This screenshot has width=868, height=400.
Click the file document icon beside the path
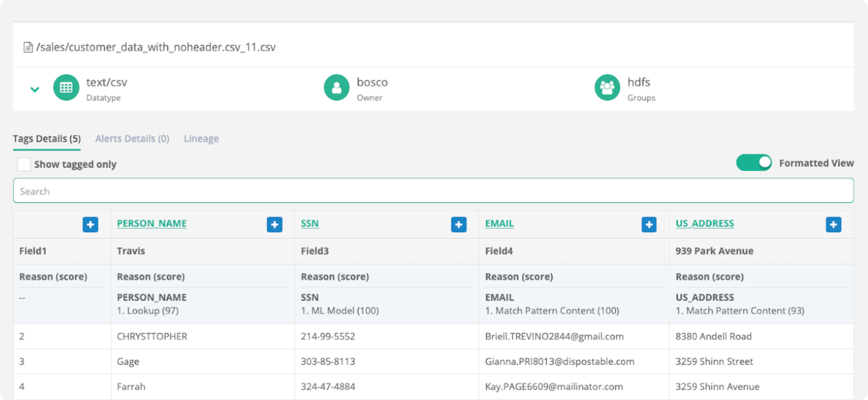[28, 47]
